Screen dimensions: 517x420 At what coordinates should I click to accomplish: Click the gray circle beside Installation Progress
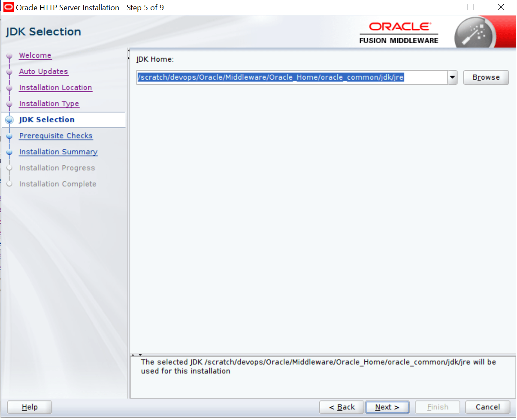point(9,168)
